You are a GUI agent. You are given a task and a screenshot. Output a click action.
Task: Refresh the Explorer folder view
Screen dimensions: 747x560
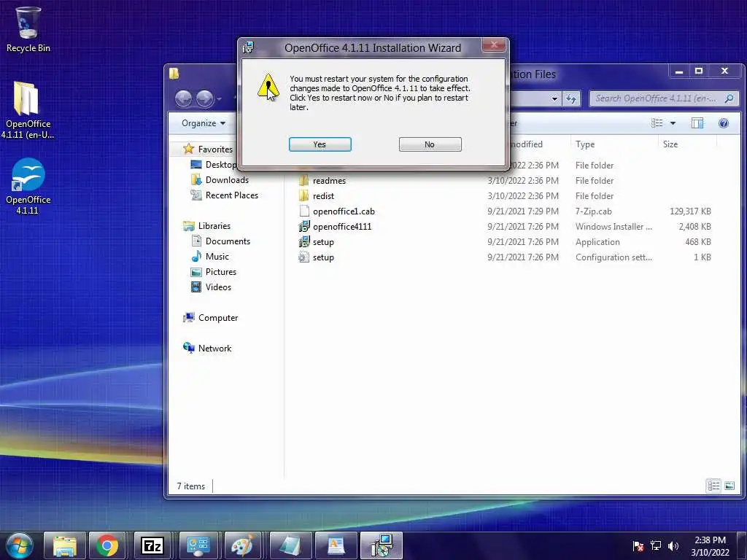(570, 98)
